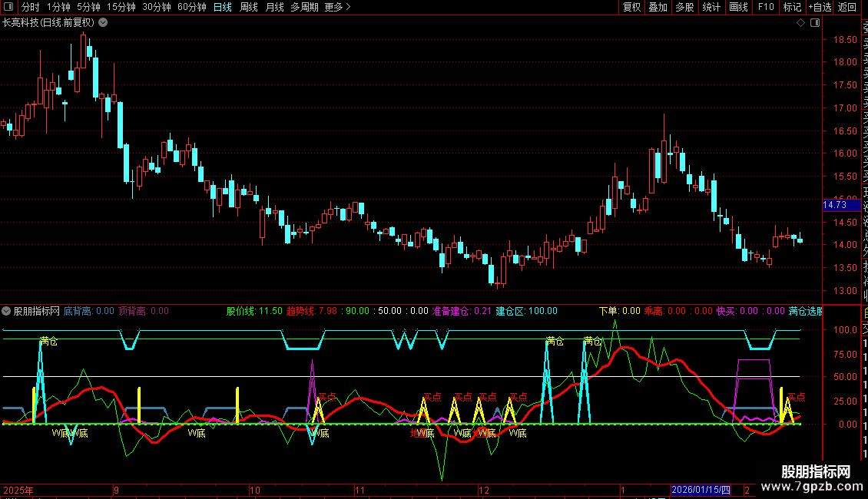
Task: Select the 5分钟 period
Action: click(88, 7)
